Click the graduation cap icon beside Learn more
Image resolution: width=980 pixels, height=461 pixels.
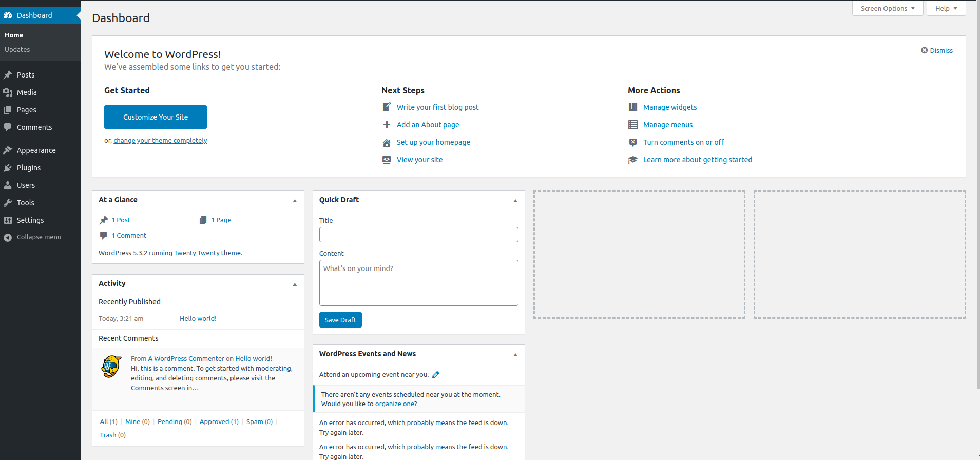[633, 160]
